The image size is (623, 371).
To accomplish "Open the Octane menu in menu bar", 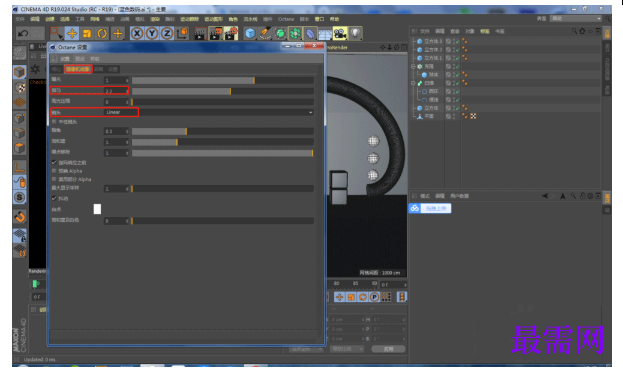I will [x=286, y=19].
